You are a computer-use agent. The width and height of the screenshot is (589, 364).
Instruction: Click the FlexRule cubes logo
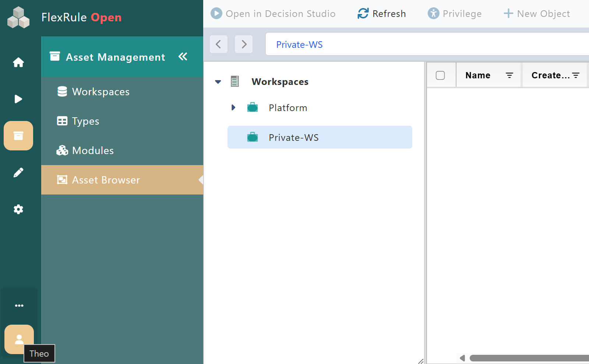pyautogui.click(x=18, y=17)
